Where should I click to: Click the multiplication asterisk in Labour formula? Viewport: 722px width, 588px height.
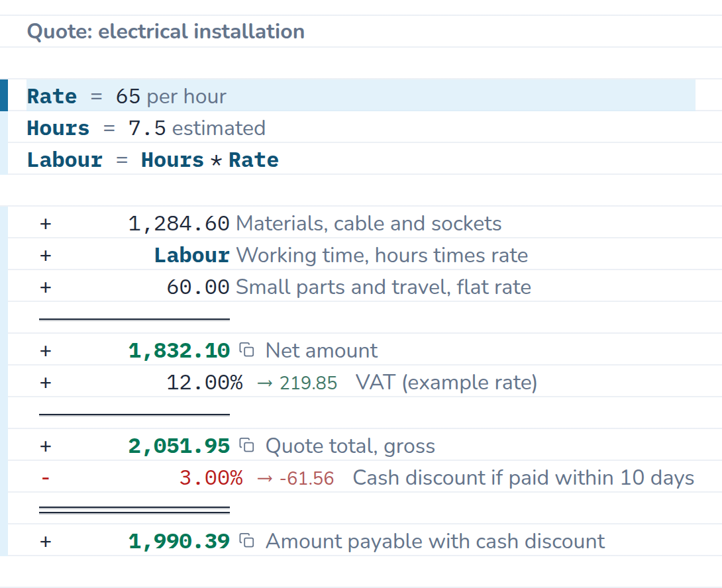click(x=216, y=161)
